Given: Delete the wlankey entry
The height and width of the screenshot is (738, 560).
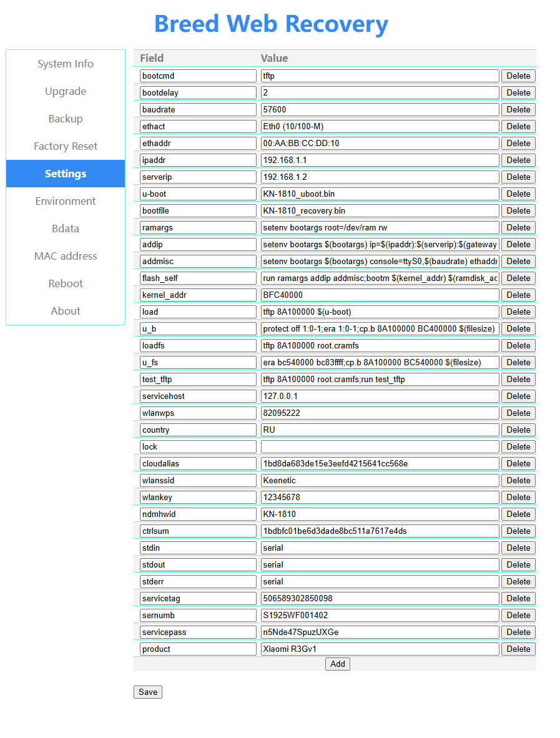Looking at the screenshot, I should coord(518,498).
